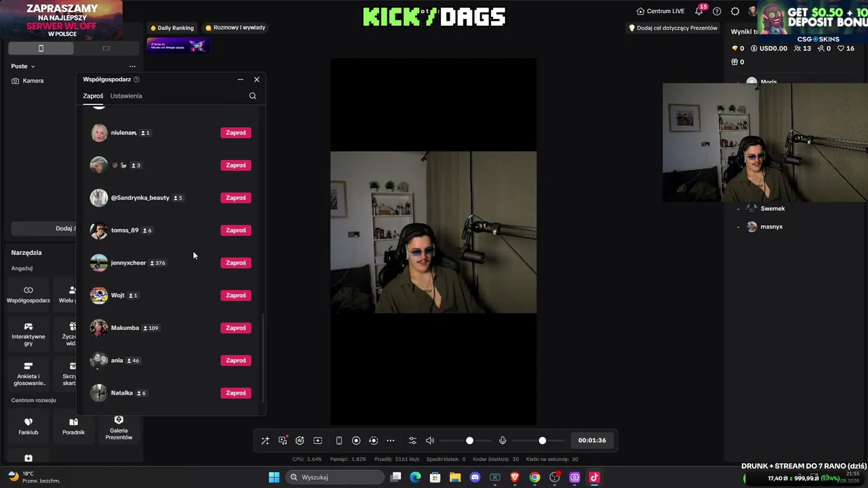Click the phone orientation icon in bottom toolbar
The image size is (868, 488).
coord(339,441)
